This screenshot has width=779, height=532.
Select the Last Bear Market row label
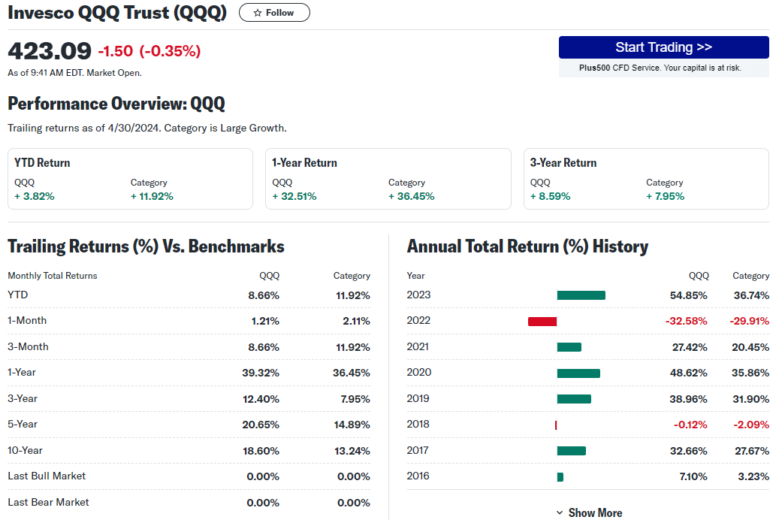click(48, 502)
